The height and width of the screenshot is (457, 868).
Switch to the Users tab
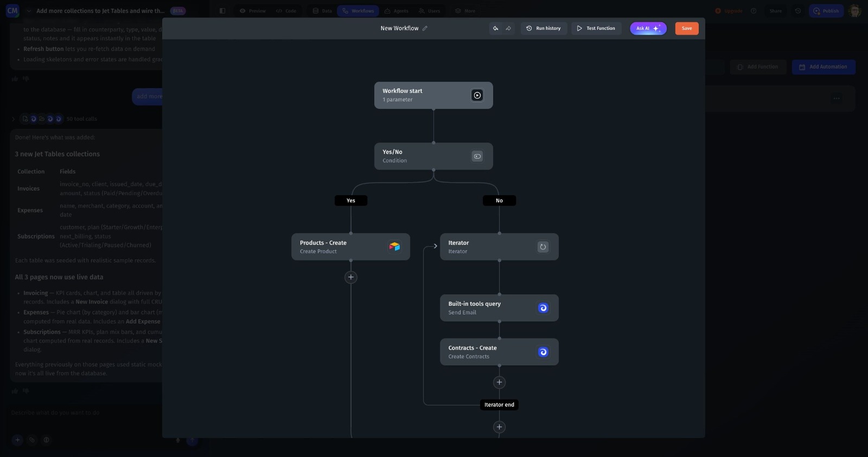pos(429,11)
